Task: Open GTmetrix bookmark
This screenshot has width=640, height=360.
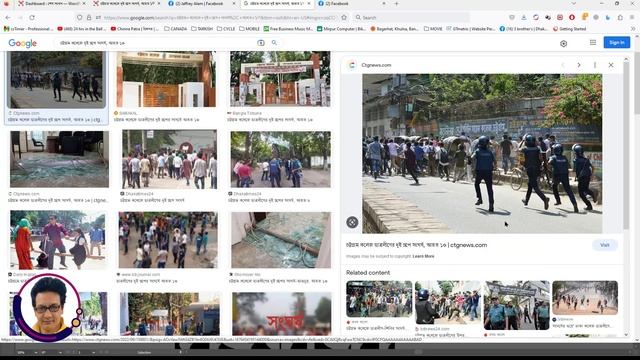Action: 471,29
